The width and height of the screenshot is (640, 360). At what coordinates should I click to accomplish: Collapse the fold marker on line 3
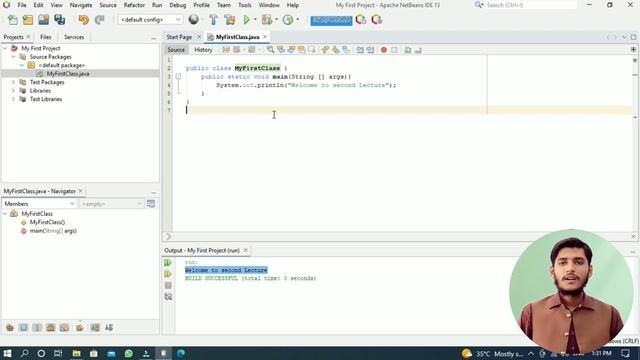coord(178,76)
